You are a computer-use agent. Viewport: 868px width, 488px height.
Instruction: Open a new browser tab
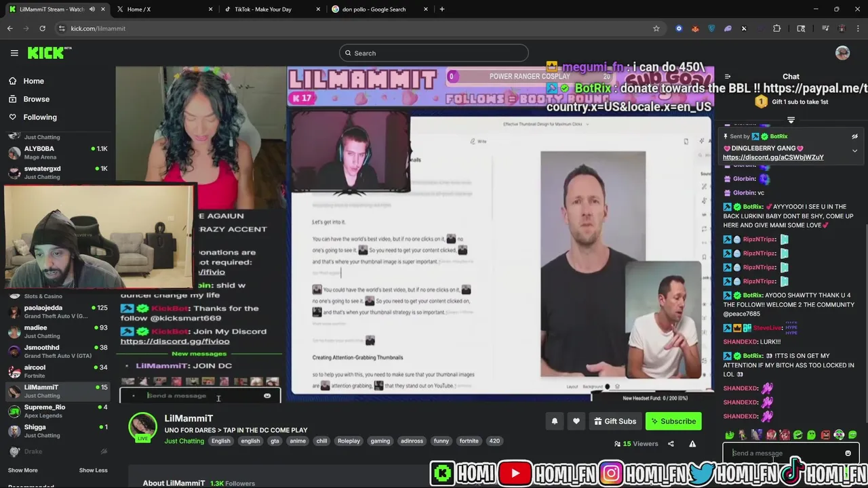click(x=441, y=9)
